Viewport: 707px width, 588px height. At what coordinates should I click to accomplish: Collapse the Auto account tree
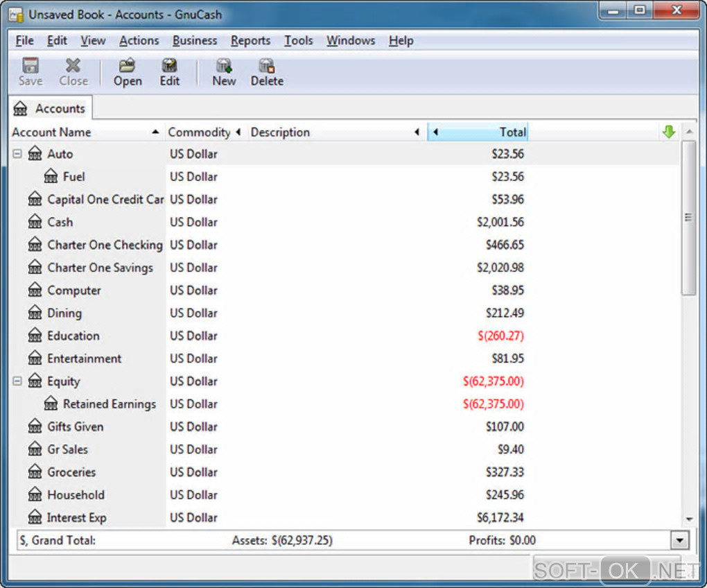[x=17, y=154]
